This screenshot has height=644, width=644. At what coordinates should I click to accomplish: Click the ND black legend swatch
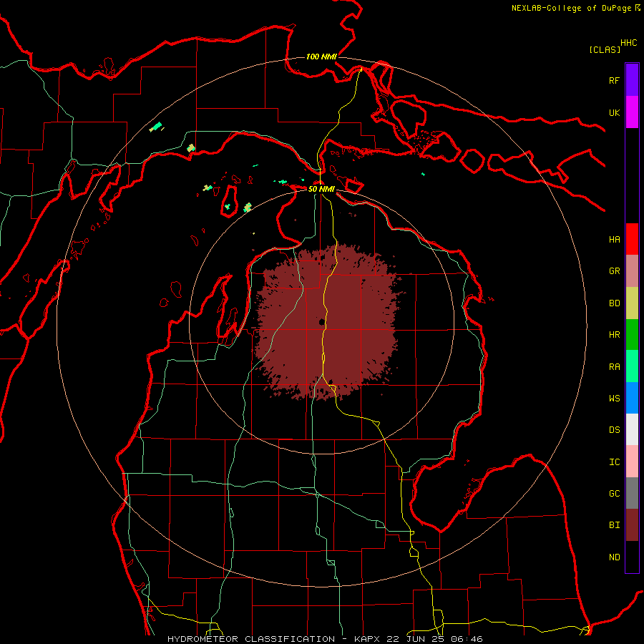click(x=632, y=557)
